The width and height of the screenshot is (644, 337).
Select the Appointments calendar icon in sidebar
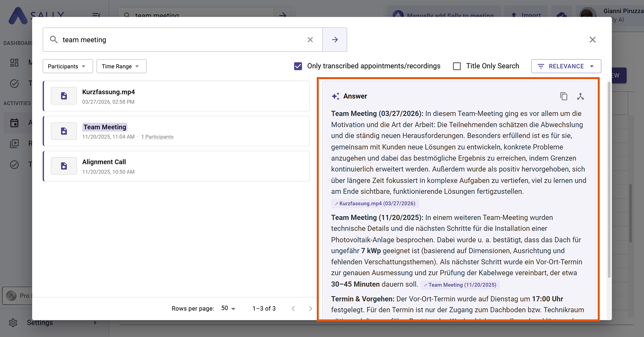(14, 122)
